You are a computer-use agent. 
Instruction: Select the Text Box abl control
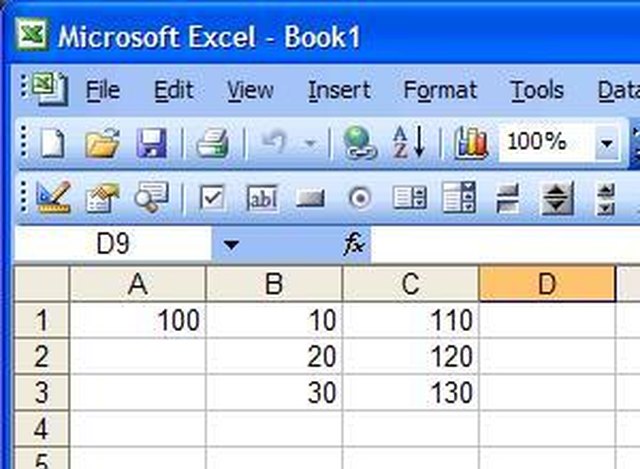click(x=262, y=198)
